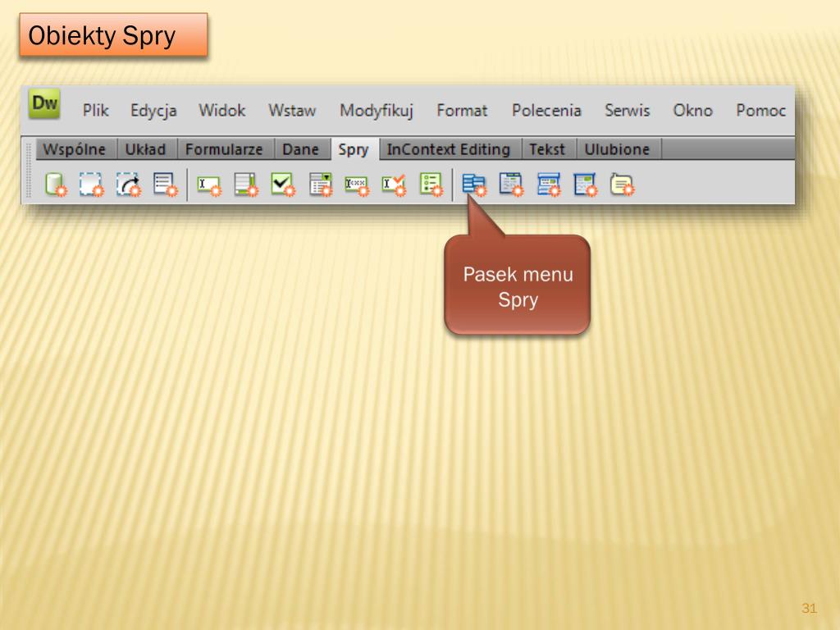Screen dimensions: 840x630
Task: Switch to the Układ tab
Action: [x=145, y=149]
